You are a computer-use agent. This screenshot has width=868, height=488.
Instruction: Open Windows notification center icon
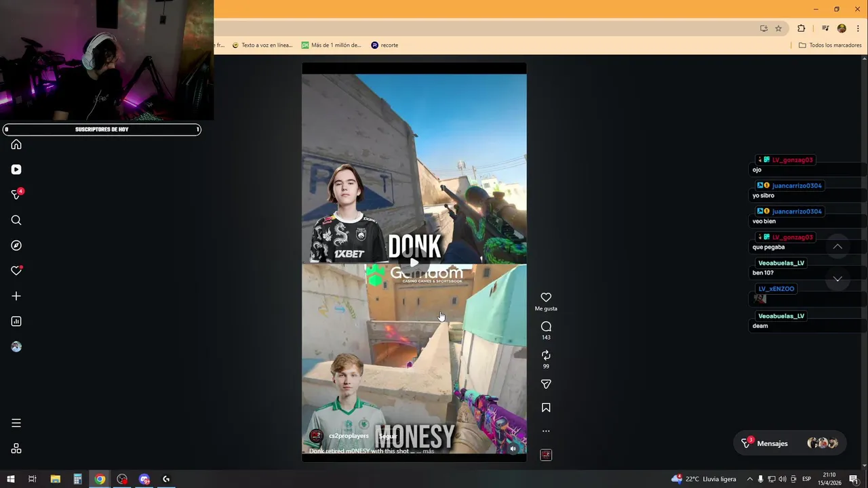click(x=854, y=479)
